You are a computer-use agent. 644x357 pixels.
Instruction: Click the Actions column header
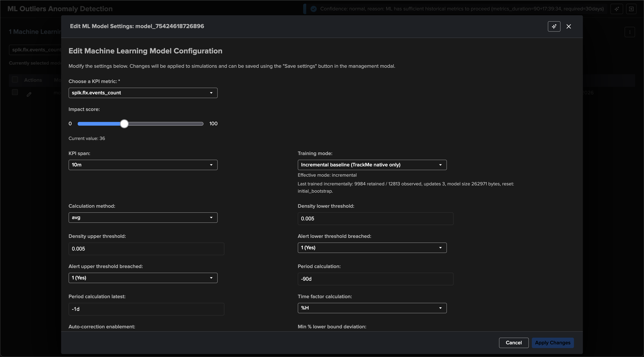tap(33, 80)
